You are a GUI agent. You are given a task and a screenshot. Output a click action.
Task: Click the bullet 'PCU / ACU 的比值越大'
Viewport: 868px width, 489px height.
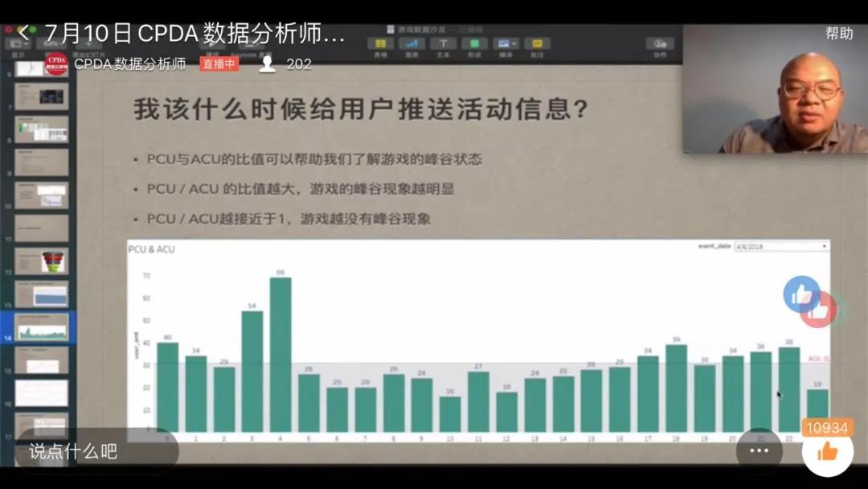click(301, 189)
